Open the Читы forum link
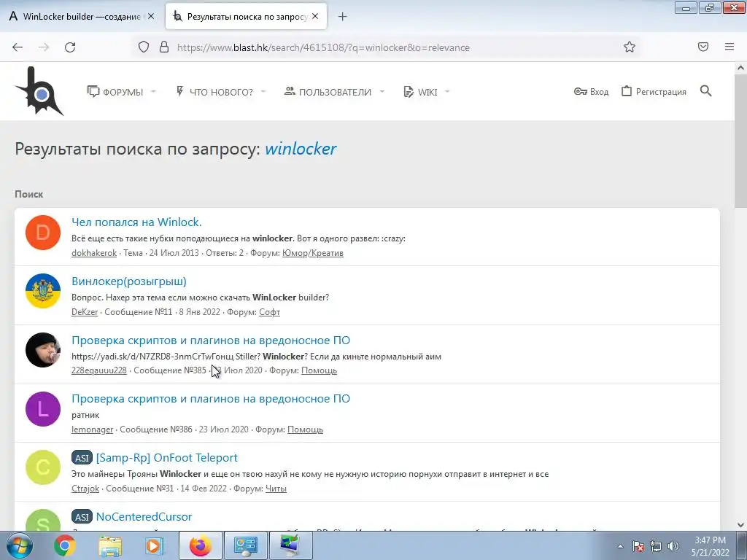Screen dimensions: 747x560 click(276, 488)
